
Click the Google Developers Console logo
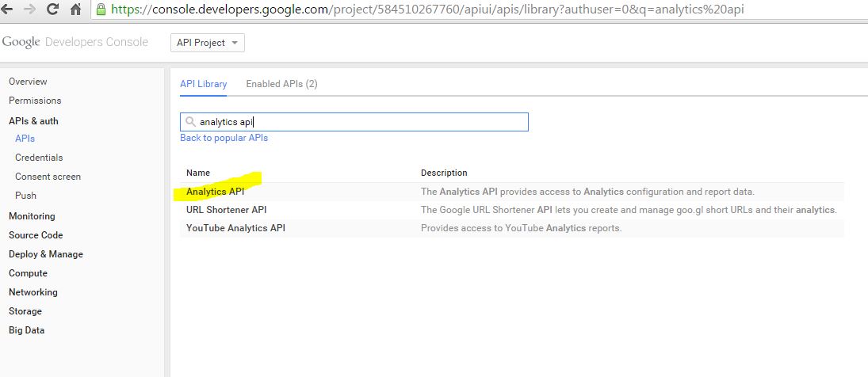point(75,43)
